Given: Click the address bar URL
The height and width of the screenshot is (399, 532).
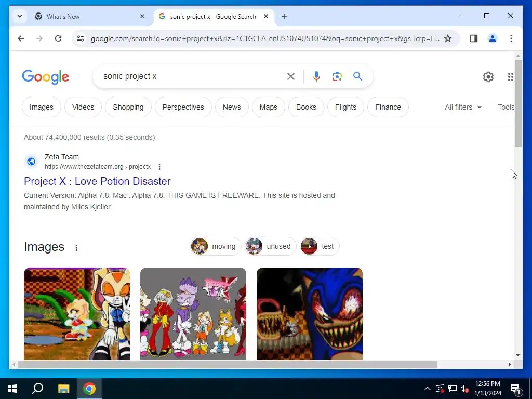Looking at the screenshot, I should pyautogui.click(x=264, y=38).
